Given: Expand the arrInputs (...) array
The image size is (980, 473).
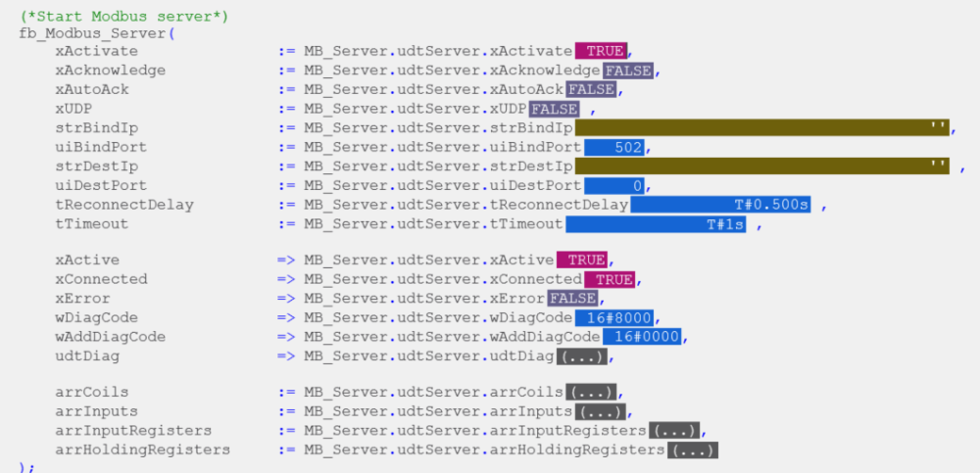Looking at the screenshot, I should pyautogui.click(x=600, y=411).
